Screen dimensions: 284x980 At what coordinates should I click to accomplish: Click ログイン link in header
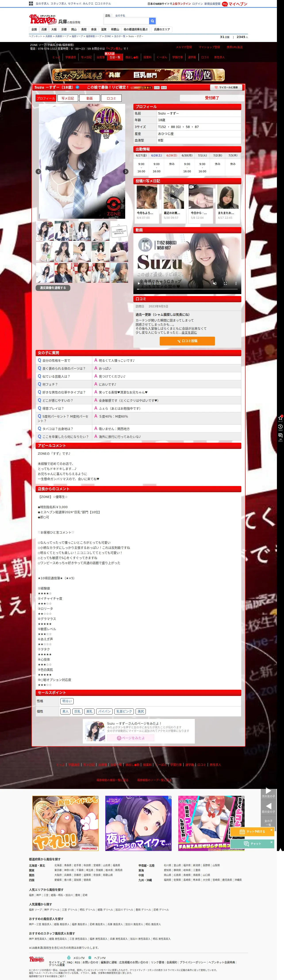pyautogui.click(x=198, y=4)
